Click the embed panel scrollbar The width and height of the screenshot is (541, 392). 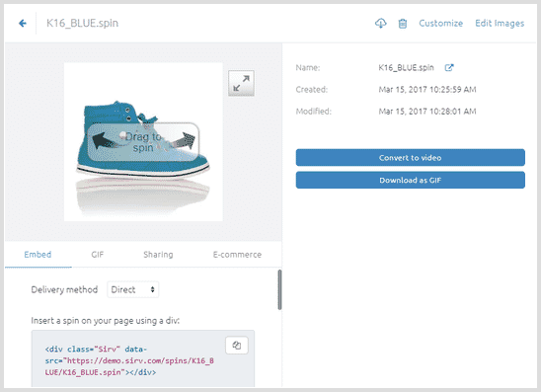(279, 290)
